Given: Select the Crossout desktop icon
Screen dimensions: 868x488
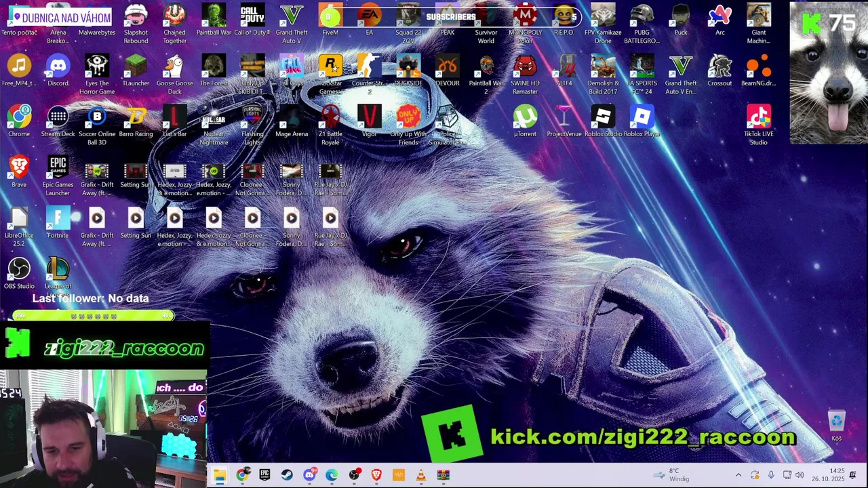Looking at the screenshot, I should click(719, 71).
